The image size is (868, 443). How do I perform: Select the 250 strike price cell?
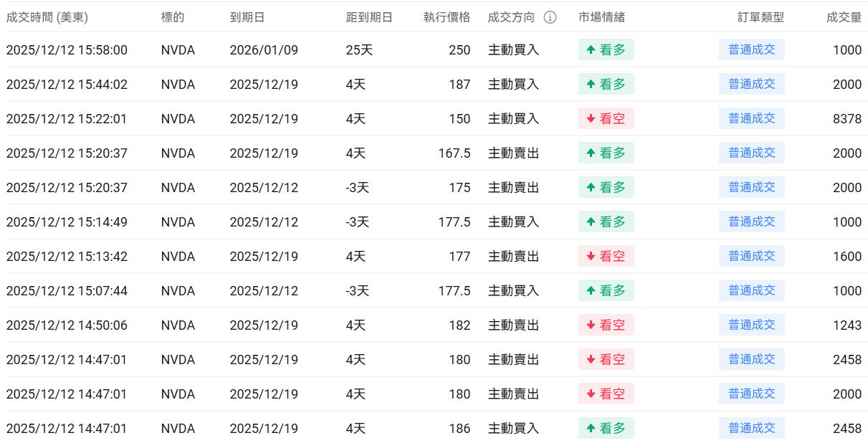[459, 50]
